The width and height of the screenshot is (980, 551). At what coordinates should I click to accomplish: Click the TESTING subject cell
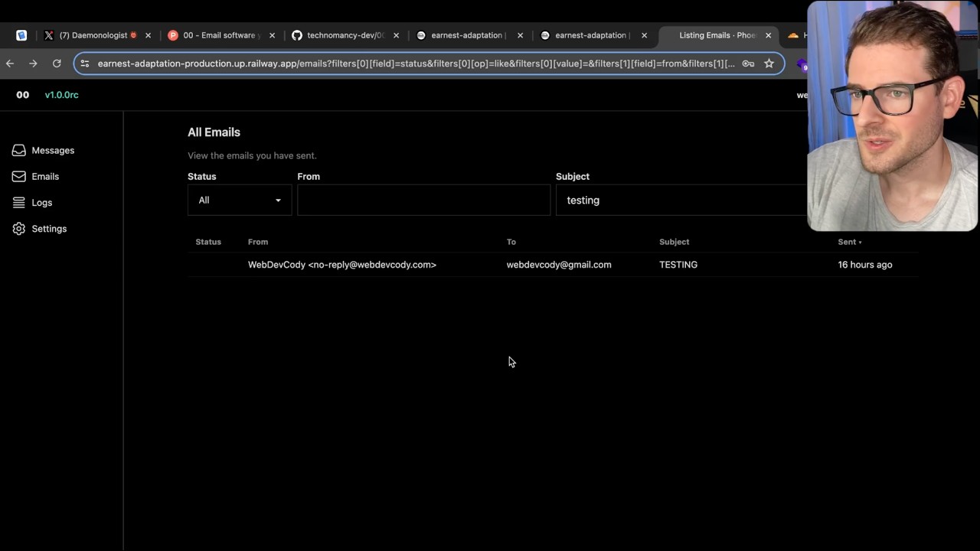click(x=678, y=265)
